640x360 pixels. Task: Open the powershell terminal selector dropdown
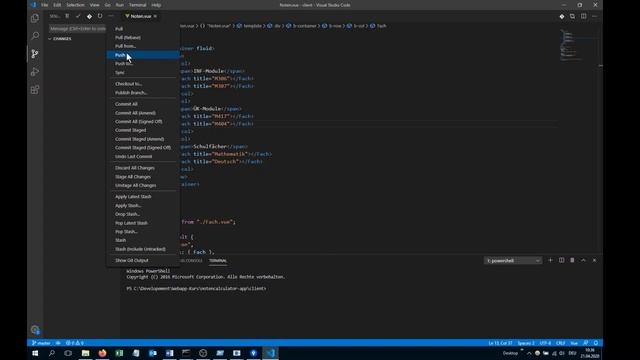click(513, 260)
